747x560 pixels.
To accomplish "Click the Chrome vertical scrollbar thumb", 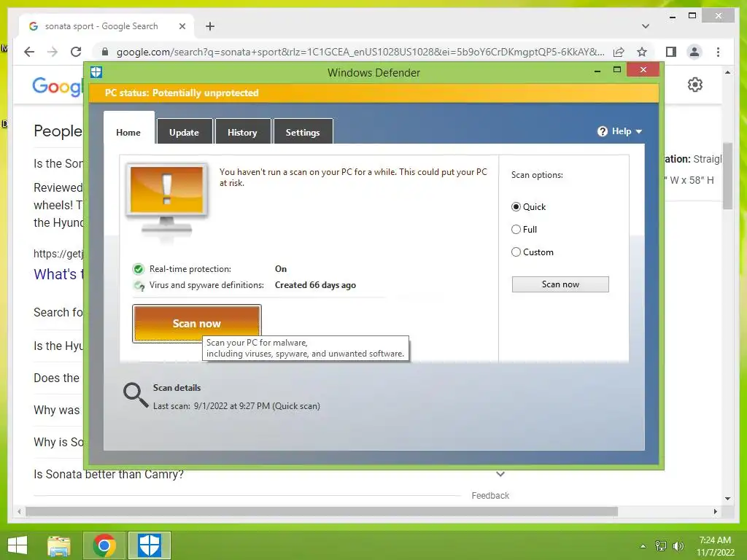I will pyautogui.click(x=727, y=176).
